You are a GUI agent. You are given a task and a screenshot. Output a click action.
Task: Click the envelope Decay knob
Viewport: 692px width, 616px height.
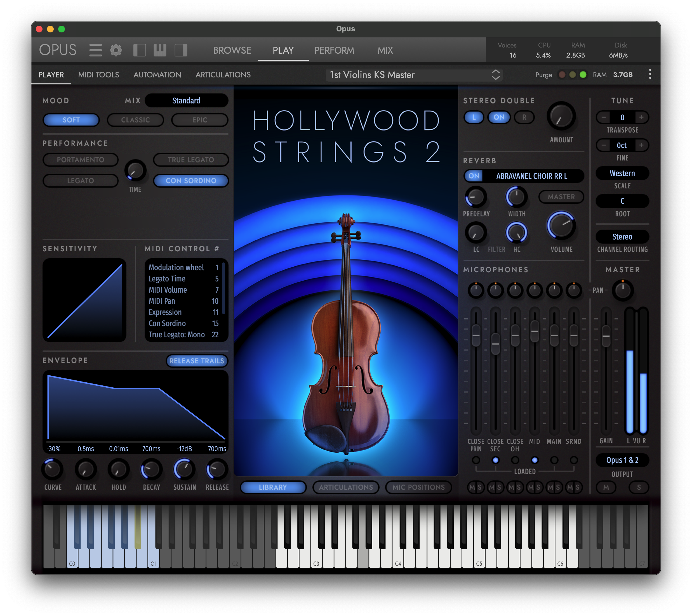[x=151, y=470]
